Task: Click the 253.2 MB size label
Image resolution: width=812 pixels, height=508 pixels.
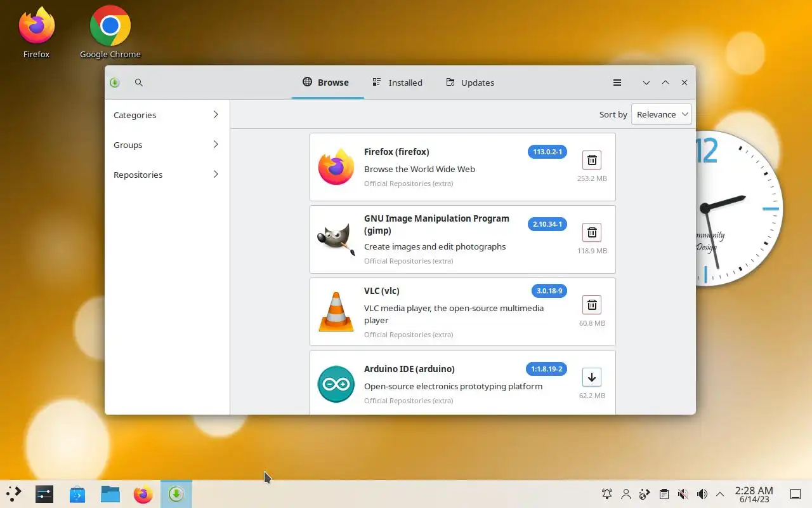Action: [x=592, y=178]
